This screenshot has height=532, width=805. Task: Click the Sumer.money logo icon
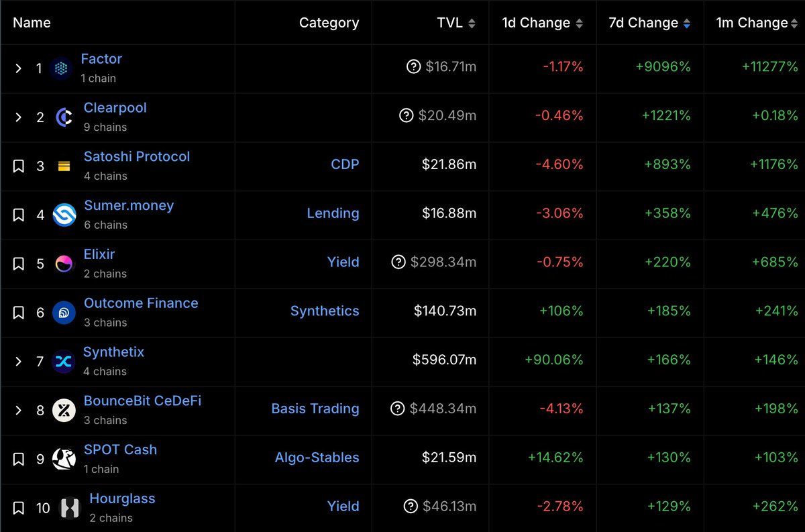[x=64, y=215]
